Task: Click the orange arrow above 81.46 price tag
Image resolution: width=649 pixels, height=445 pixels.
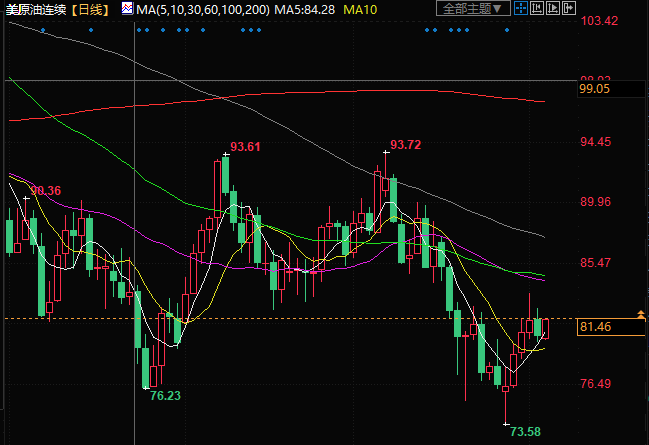Action: [640, 315]
